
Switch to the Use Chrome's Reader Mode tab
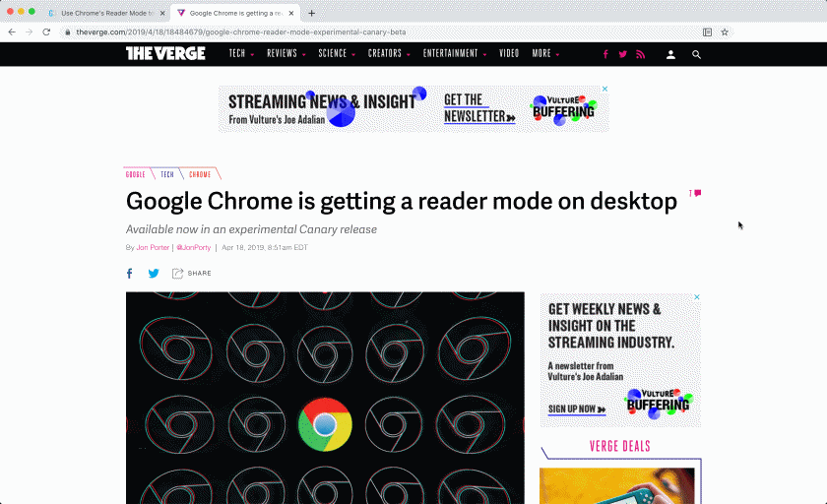(103, 13)
